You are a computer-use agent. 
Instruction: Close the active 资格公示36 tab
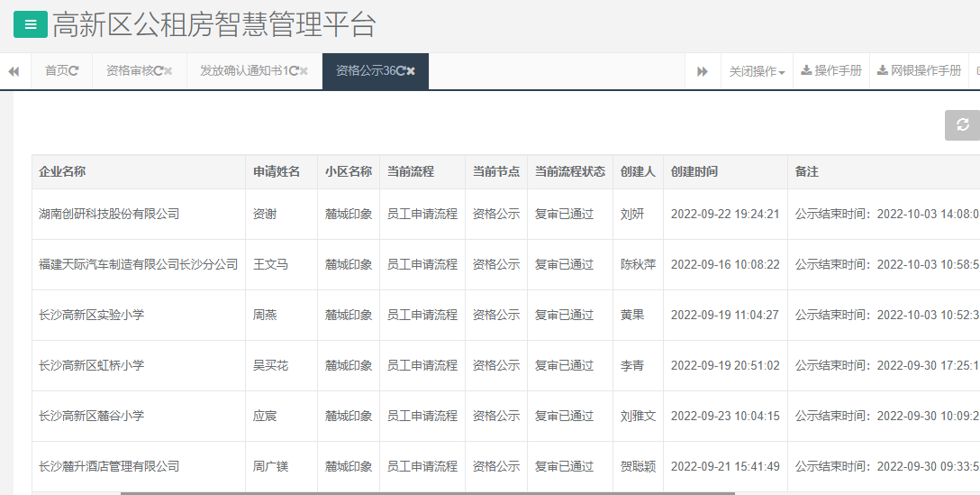[412, 71]
